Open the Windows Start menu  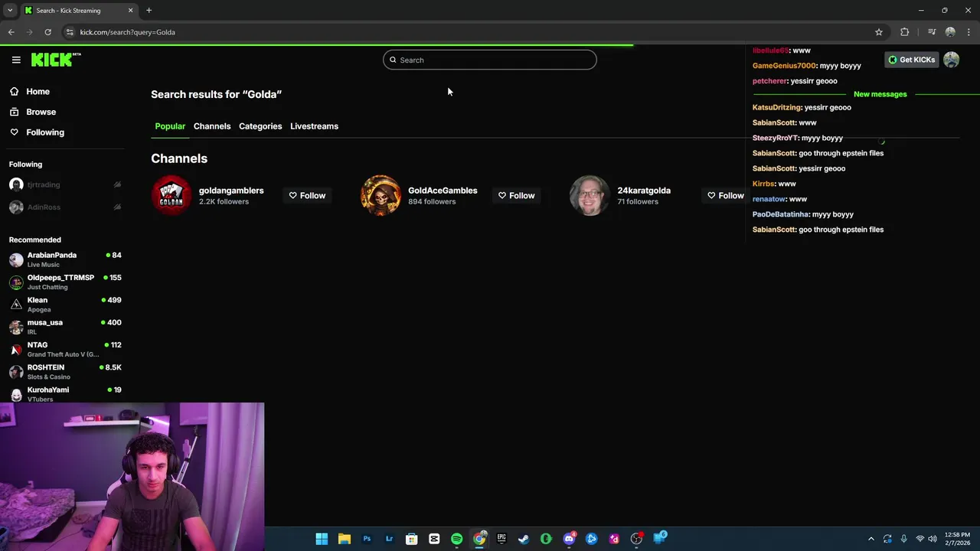pyautogui.click(x=322, y=539)
